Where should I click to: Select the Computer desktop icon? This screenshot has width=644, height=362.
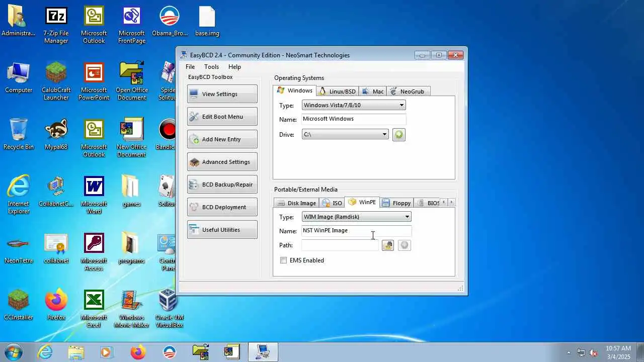[19, 78]
